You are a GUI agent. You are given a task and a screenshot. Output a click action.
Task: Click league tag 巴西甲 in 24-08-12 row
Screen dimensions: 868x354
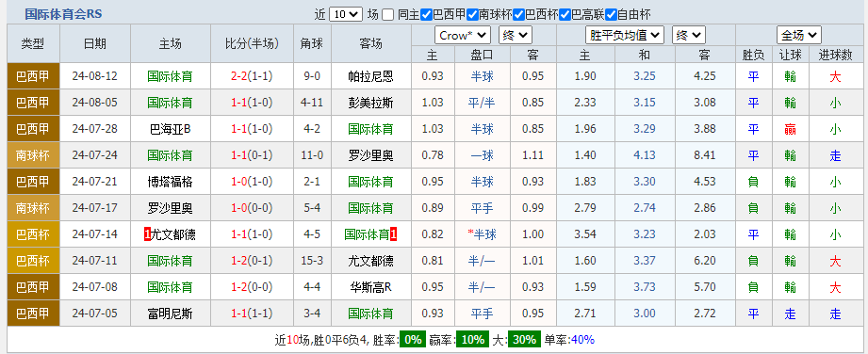33,76
